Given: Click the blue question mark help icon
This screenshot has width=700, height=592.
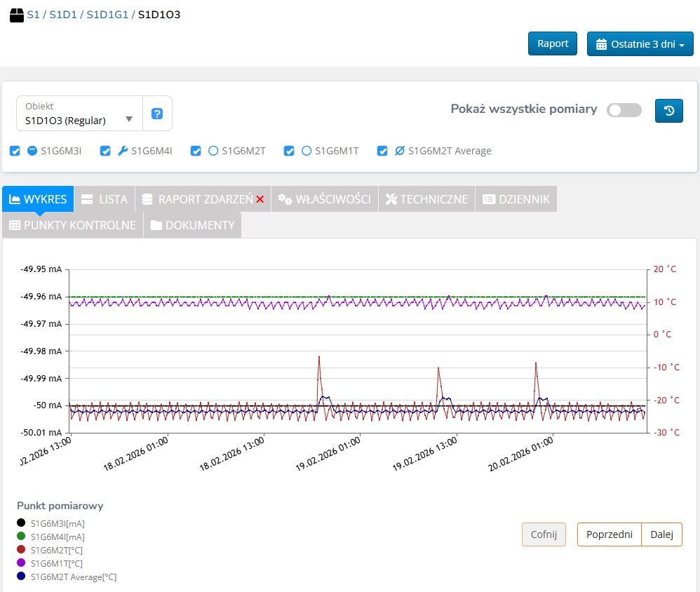Looking at the screenshot, I should click(x=157, y=114).
